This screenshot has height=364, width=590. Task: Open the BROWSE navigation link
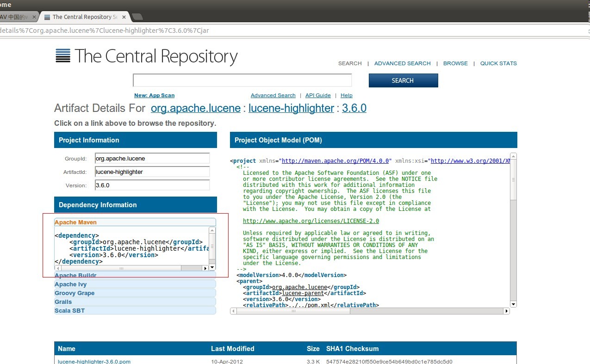(x=455, y=63)
